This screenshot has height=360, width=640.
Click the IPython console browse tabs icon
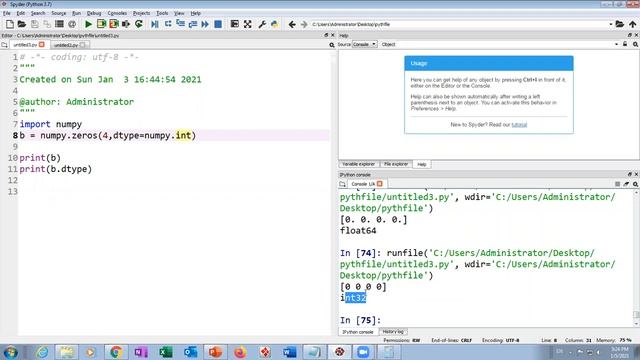[342, 184]
